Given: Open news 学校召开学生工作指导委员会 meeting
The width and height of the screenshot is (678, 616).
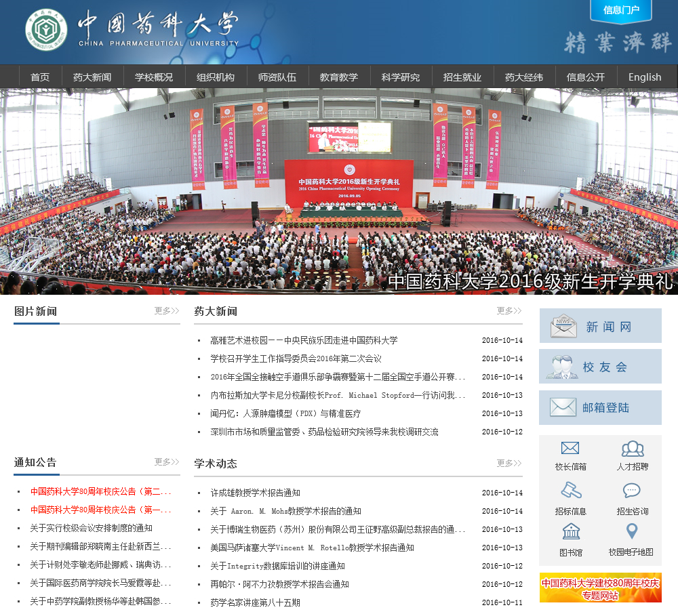Looking at the screenshot, I should (296, 358).
